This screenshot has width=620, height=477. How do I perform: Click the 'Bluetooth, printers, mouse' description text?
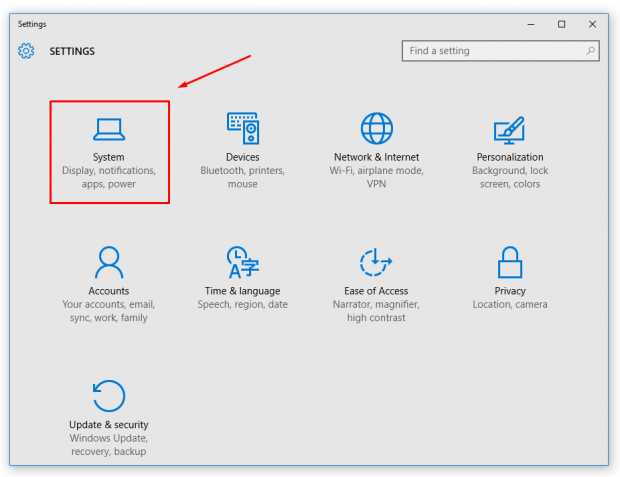point(242,177)
